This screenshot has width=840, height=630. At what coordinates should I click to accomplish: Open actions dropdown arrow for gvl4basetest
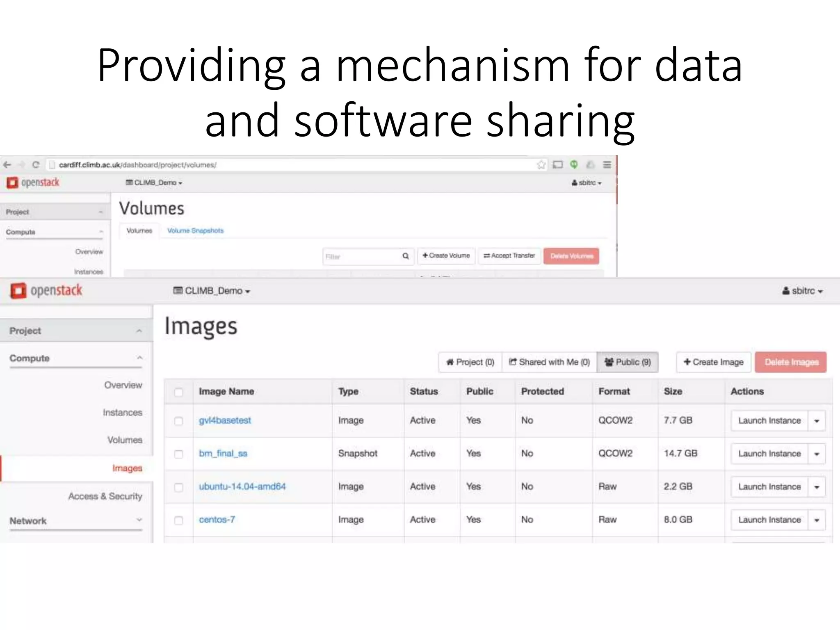[817, 421]
